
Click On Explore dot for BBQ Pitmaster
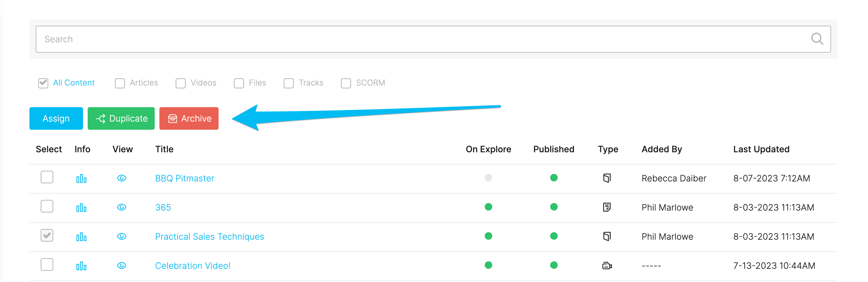pyautogui.click(x=488, y=178)
